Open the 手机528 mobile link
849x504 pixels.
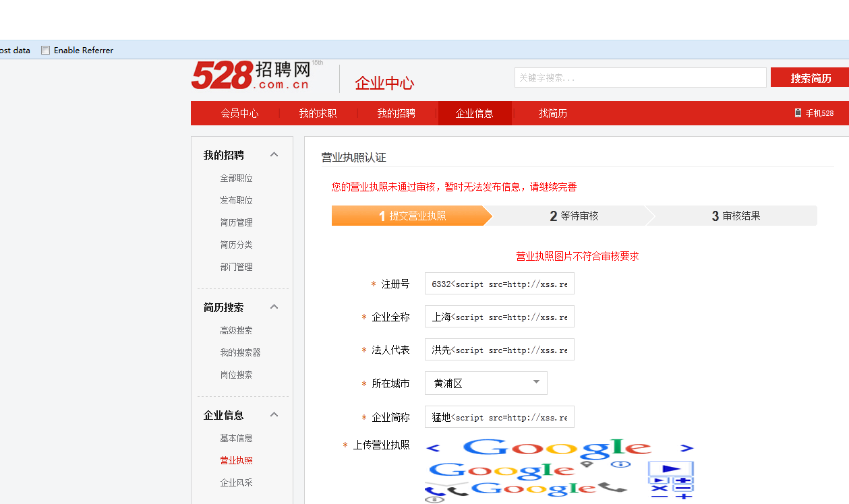point(814,113)
